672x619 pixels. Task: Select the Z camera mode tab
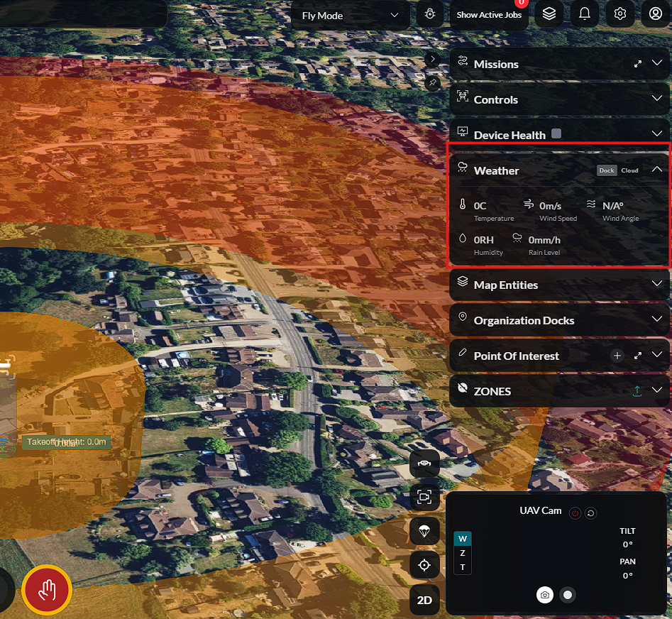point(463,552)
